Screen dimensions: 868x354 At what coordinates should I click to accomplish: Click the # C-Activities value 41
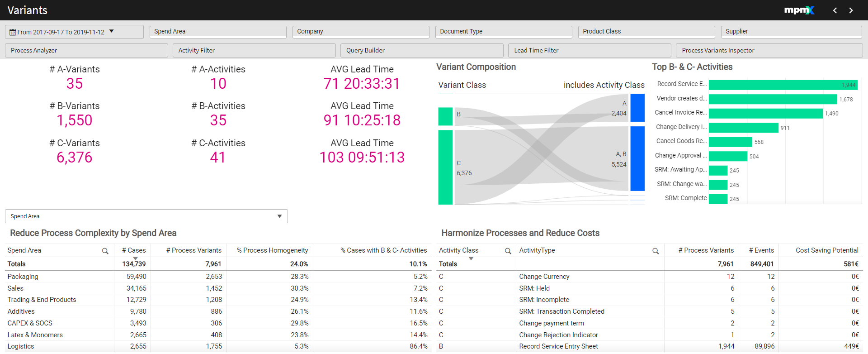[x=218, y=158]
